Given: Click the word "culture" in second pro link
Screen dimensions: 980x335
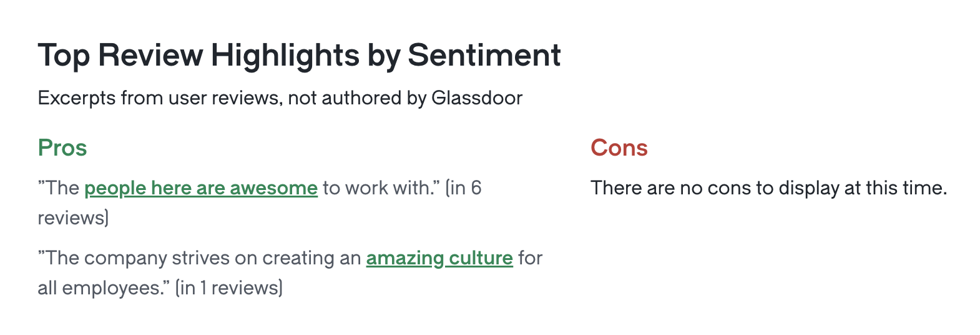Looking at the screenshot, I should coord(481,258).
